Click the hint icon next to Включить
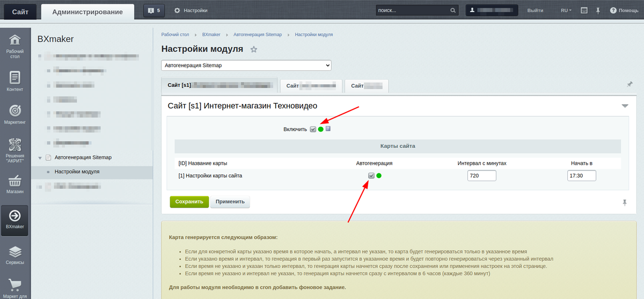Viewport: 644px width, 299px height. coord(328,129)
